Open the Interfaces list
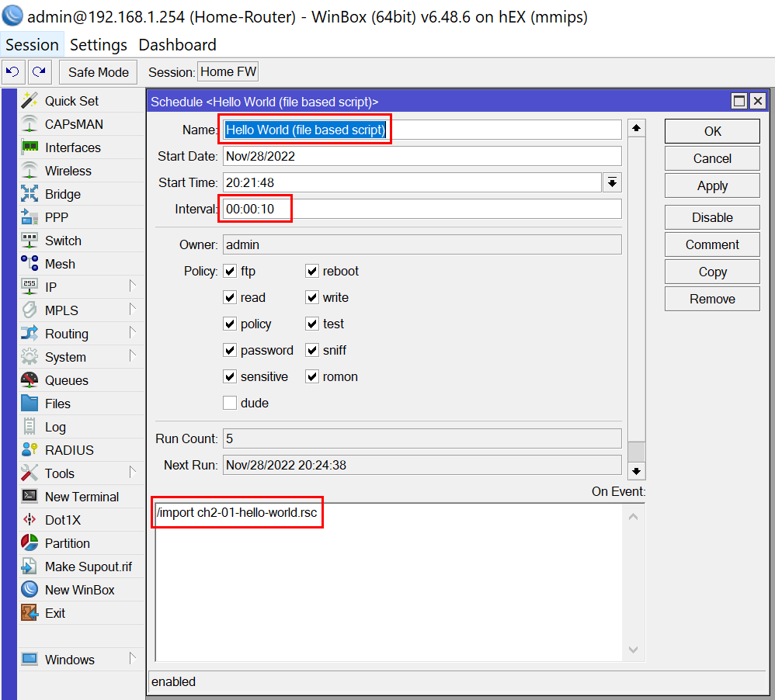Viewport: 775px width, 700px height. [72, 147]
